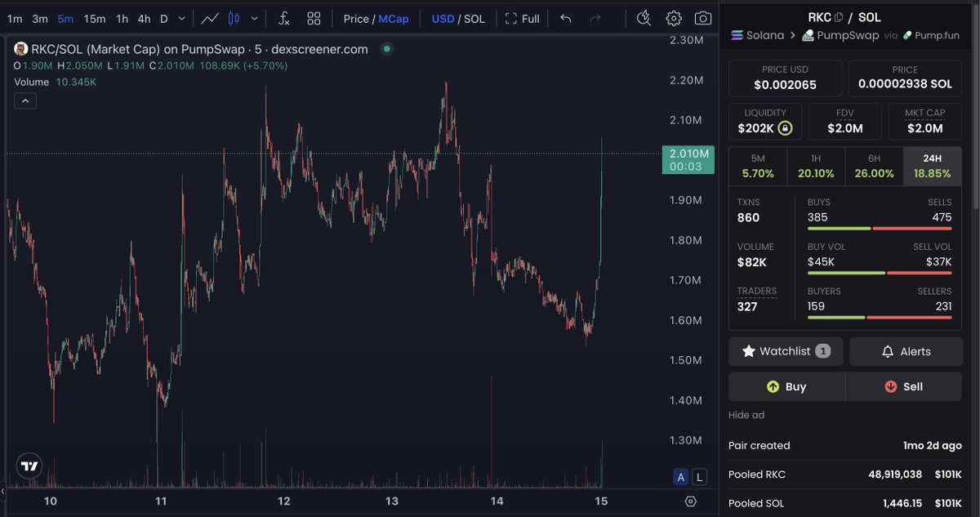Open the chart layout grid icon
This screenshot has height=517, width=980.
[314, 18]
